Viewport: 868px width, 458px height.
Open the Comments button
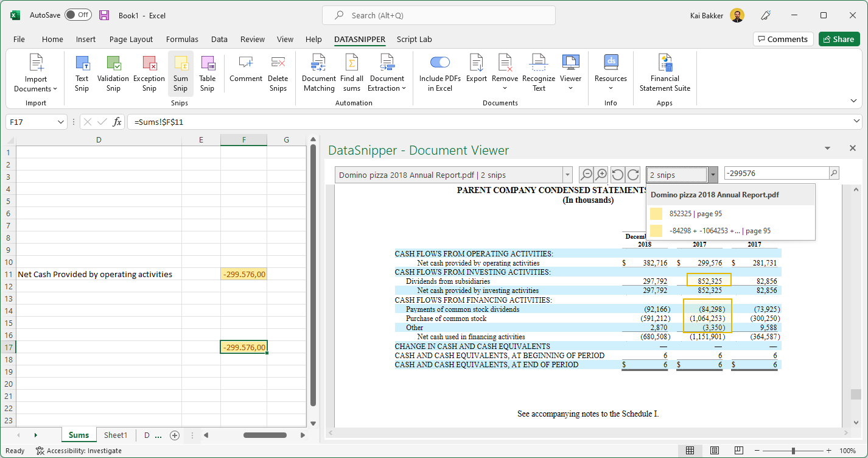(783, 39)
